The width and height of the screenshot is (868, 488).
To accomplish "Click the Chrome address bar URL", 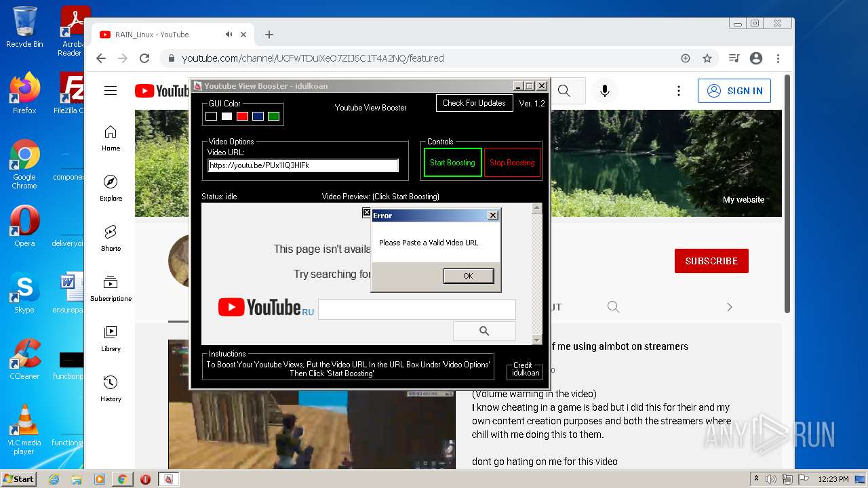I will coord(313,58).
